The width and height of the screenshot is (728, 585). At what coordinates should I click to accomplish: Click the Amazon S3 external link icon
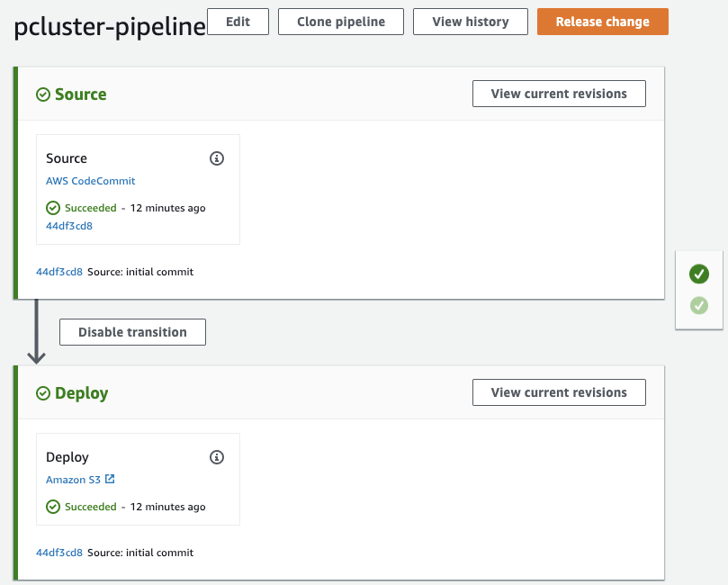click(x=110, y=480)
